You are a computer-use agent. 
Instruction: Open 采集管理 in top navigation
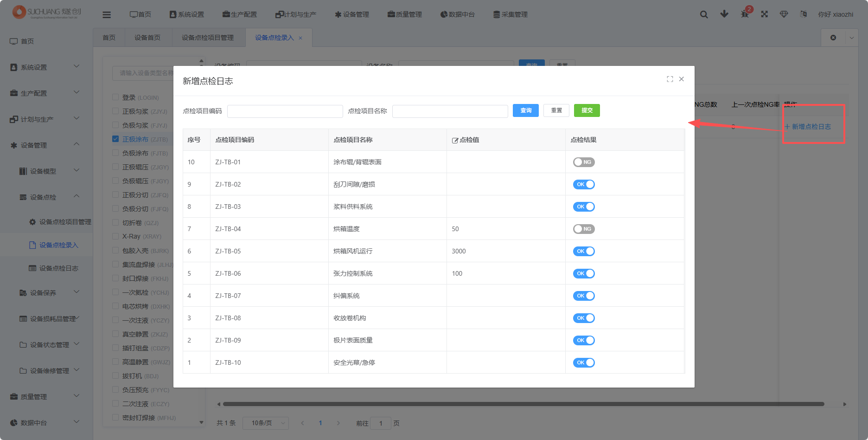click(511, 14)
